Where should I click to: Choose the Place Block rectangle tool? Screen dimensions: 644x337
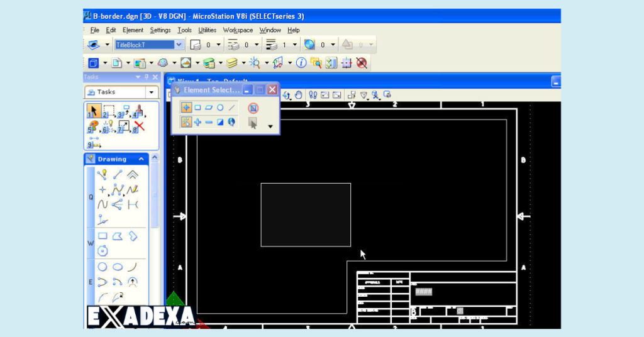[x=103, y=236]
